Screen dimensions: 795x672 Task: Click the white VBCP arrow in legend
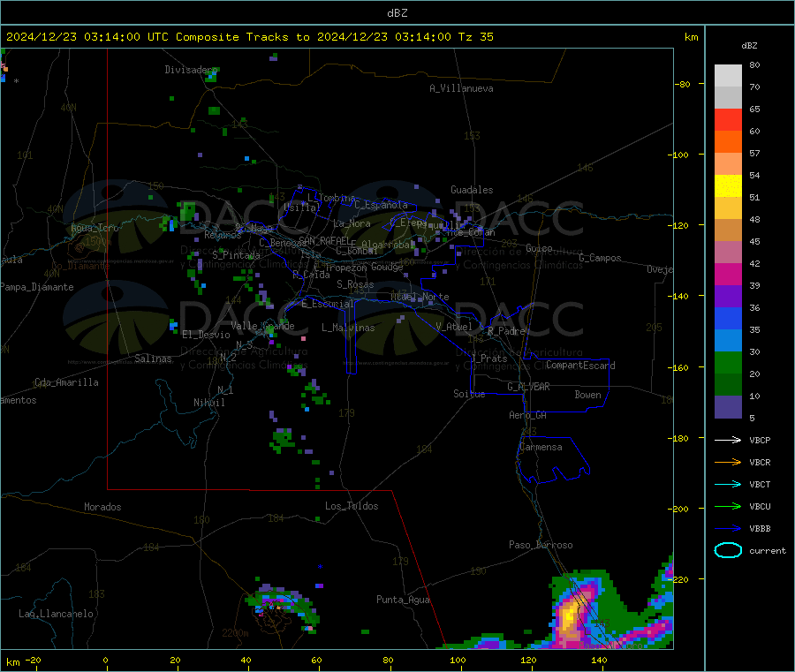728,440
